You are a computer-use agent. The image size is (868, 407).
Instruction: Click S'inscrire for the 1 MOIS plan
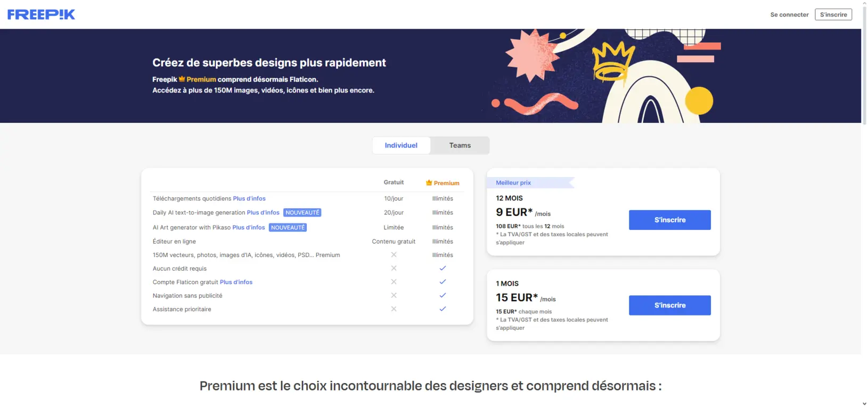coord(670,305)
